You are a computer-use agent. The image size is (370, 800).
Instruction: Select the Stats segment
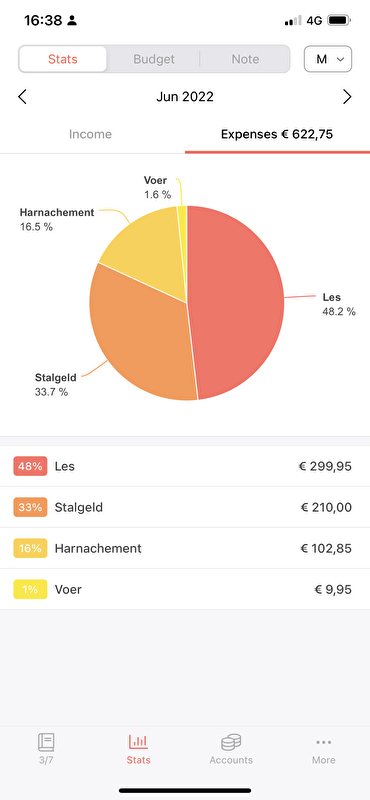pos(63,59)
